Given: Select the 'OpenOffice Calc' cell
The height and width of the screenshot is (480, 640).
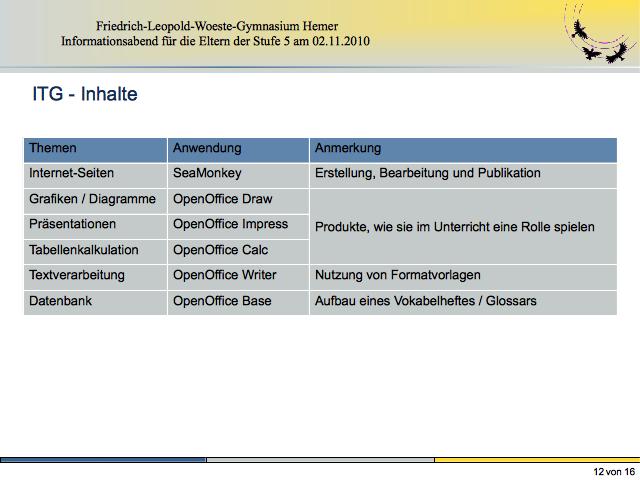Looking at the screenshot, I should pyautogui.click(x=237, y=250).
